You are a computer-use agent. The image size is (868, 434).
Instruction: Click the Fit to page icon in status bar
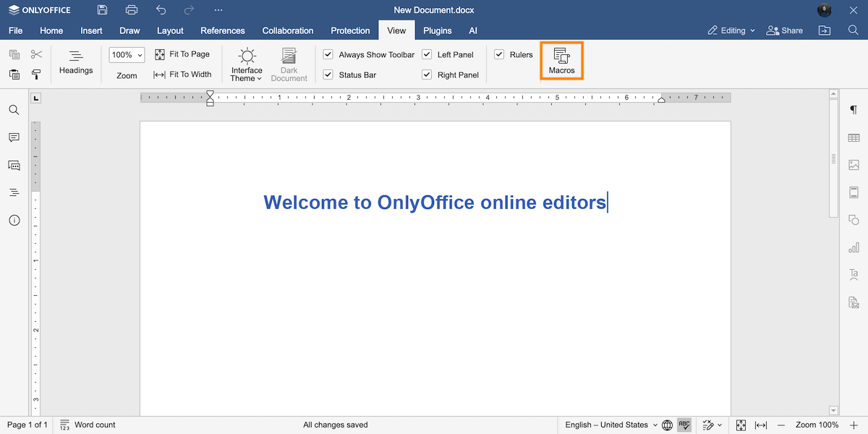pos(741,425)
